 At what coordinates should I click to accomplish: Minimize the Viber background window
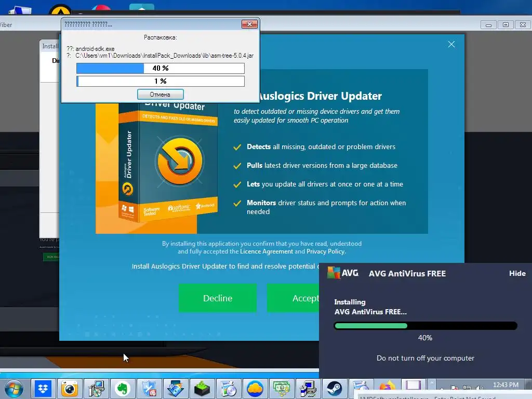pos(488,25)
